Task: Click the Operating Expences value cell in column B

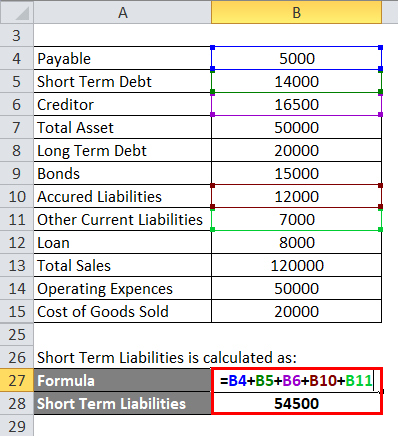Action: (296, 288)
